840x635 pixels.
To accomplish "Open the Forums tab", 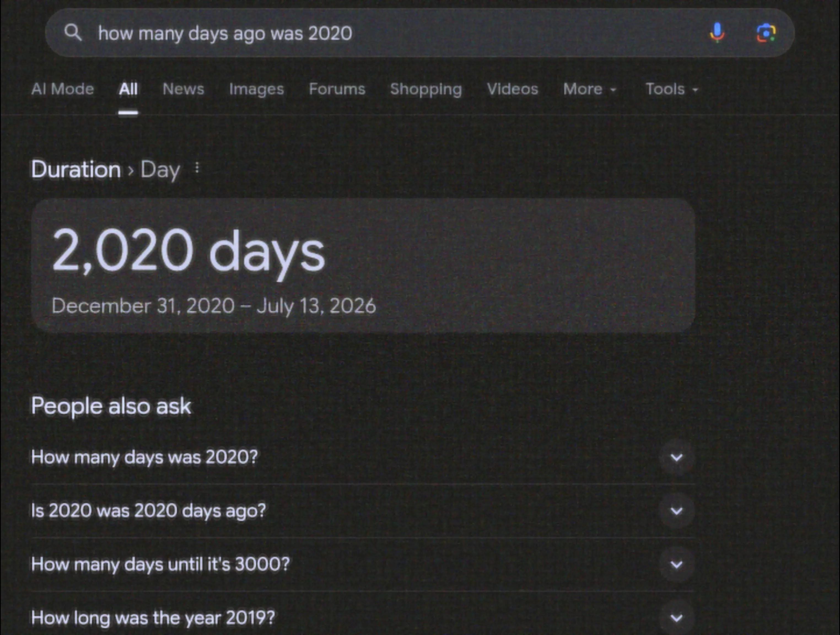I will (x=337, y=89).
